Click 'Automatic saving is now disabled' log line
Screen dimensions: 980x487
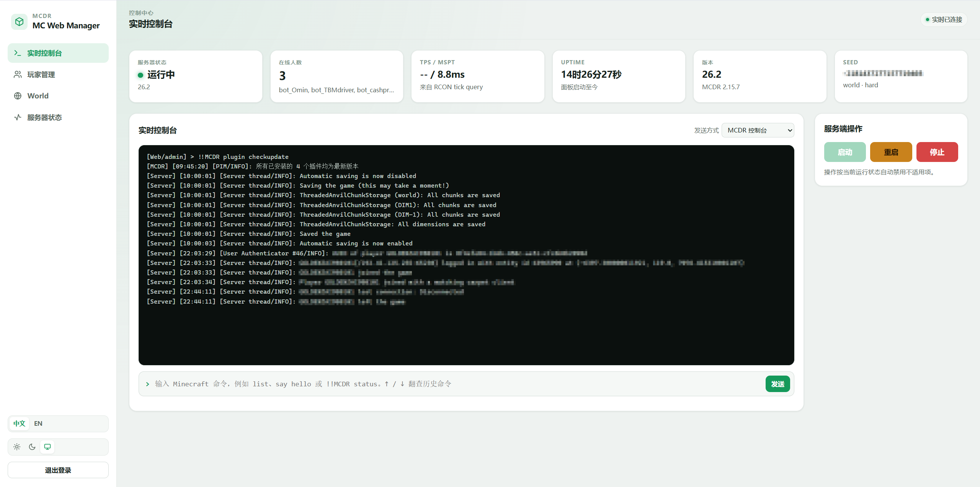coord(281,176)
